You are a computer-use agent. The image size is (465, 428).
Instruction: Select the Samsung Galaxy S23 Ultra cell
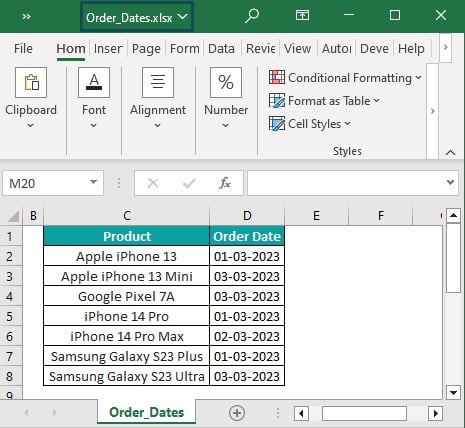point(127,376)
